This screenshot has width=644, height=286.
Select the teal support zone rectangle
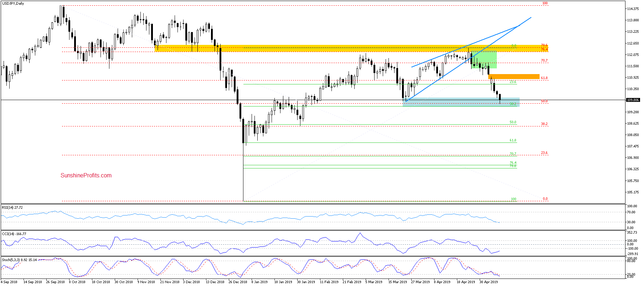click(x=461, y=102)
